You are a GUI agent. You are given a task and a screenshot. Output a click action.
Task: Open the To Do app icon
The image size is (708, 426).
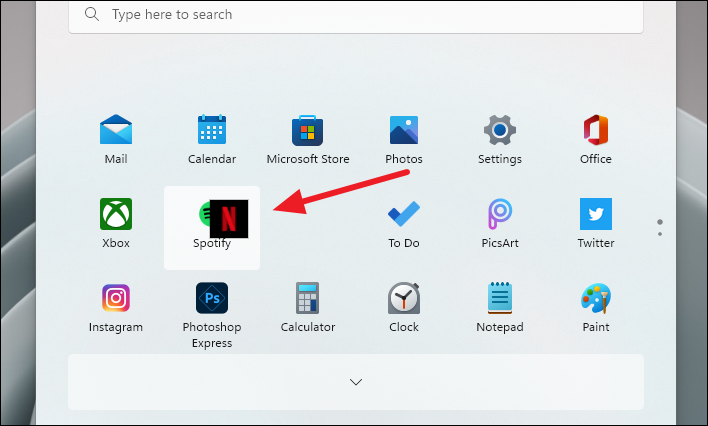[404, 214]
